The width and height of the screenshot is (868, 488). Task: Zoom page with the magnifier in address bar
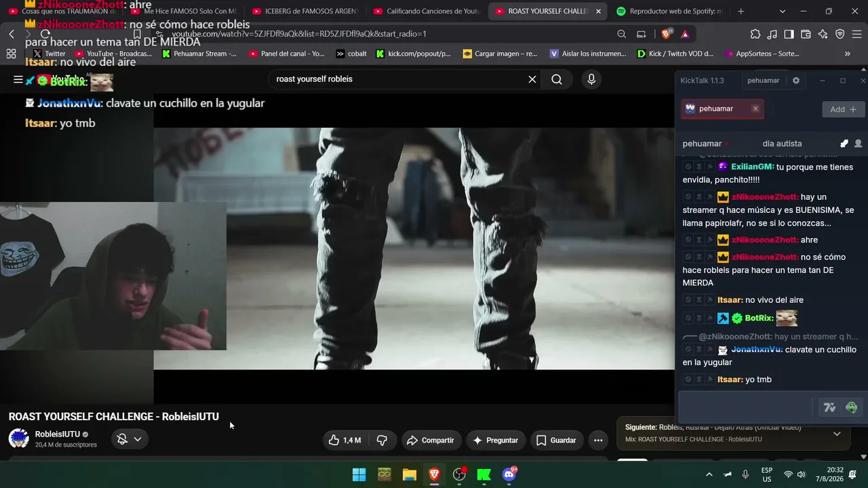tap(622, 34)
